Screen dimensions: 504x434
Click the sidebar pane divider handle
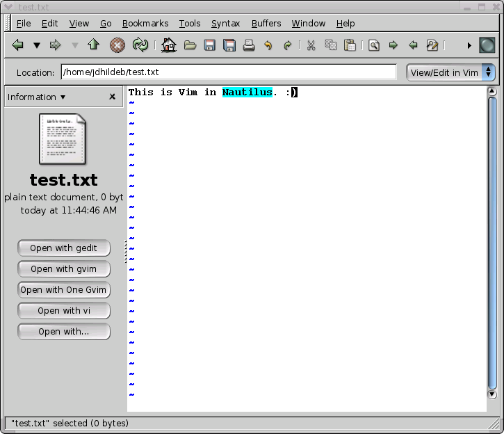(x=125, y=252)
